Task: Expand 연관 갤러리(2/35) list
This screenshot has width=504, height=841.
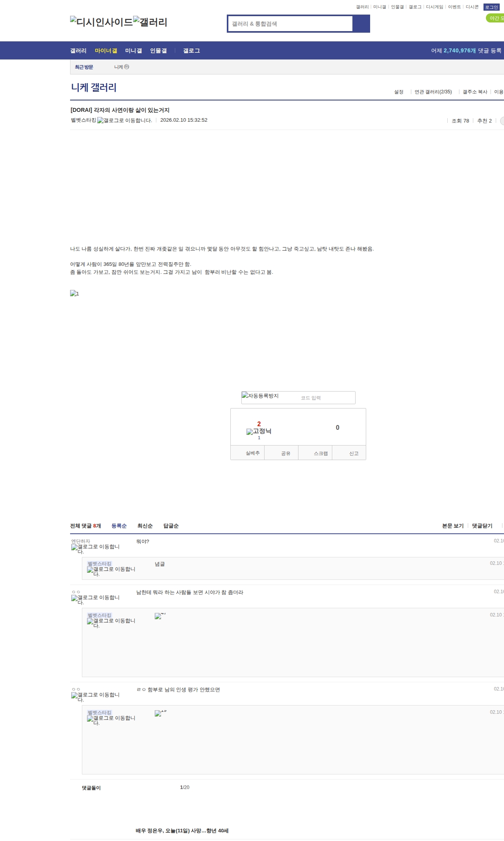Action: coord(433,92)
